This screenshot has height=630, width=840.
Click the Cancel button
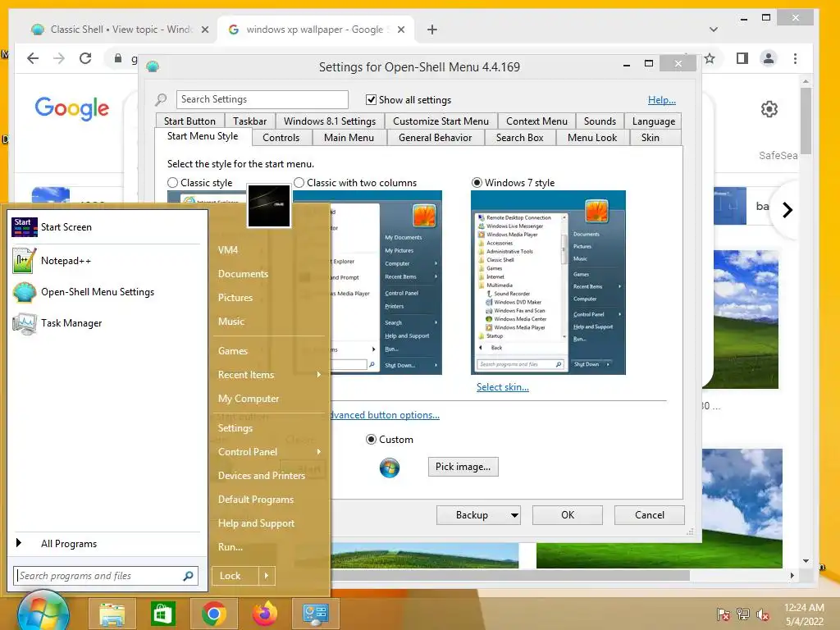[x=650, y=515]
